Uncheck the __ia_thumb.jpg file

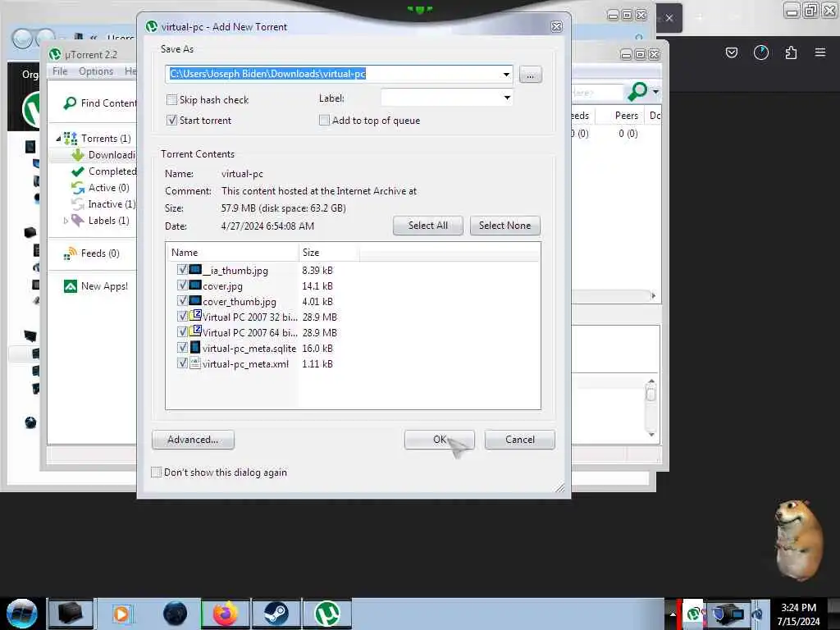point(182,269)
